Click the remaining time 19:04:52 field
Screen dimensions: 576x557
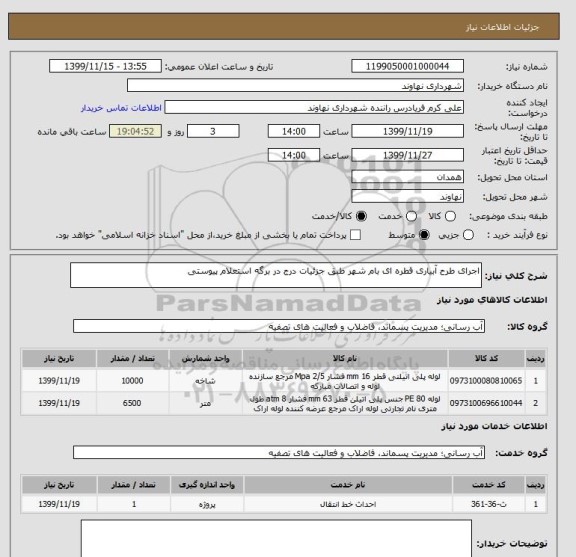pos(135,131)
